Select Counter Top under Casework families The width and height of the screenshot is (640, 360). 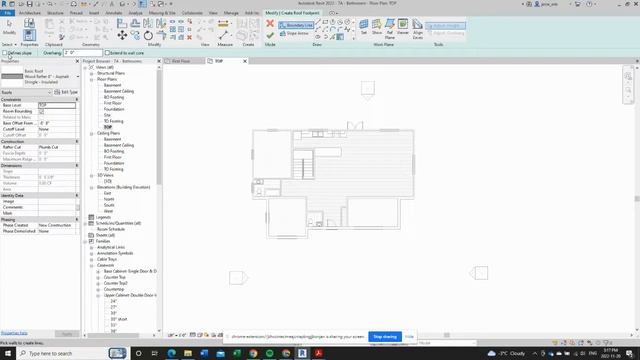coord(115,277)
